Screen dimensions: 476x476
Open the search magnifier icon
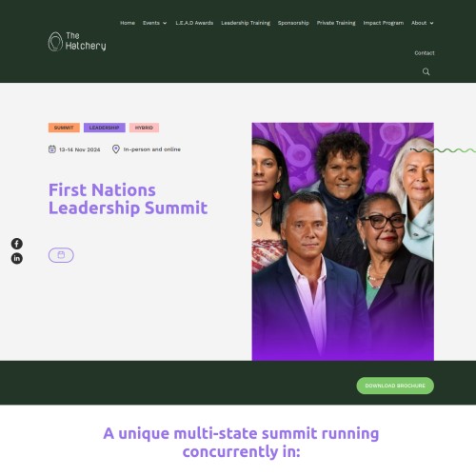coord(426,71)
